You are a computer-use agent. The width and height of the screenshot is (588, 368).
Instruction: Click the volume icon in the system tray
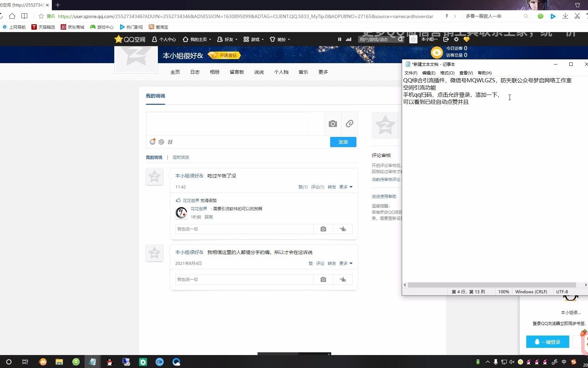pyautogui.click(x=512, y=362)
